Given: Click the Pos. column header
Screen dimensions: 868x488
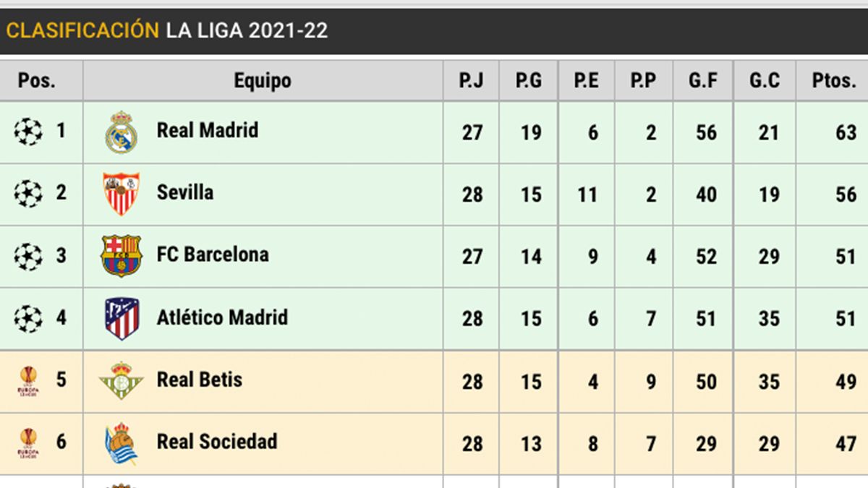Looking at the screenshot, I should [37, 81].
